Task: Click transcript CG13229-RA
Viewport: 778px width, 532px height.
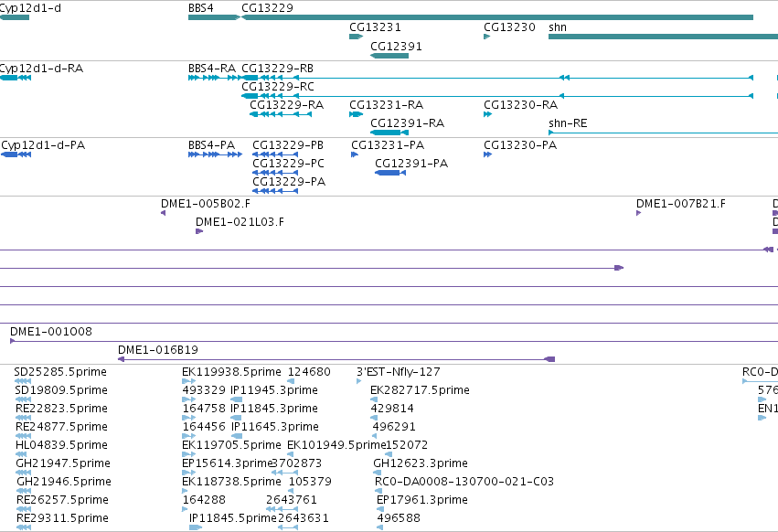Action: point(281,114)
